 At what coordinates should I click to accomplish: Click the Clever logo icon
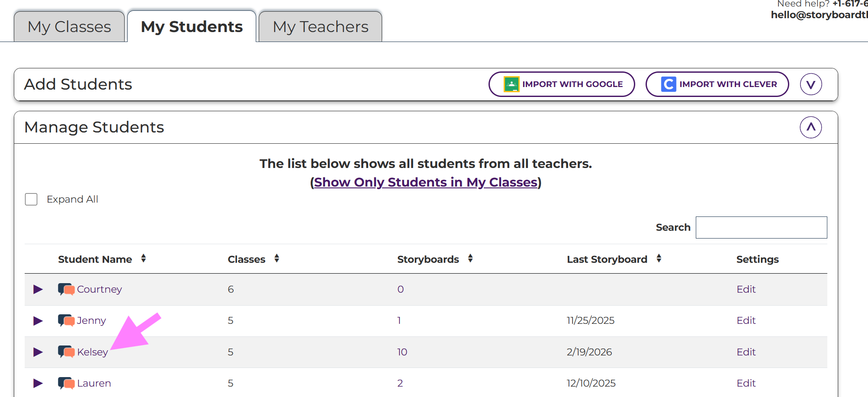coord(668,84)
